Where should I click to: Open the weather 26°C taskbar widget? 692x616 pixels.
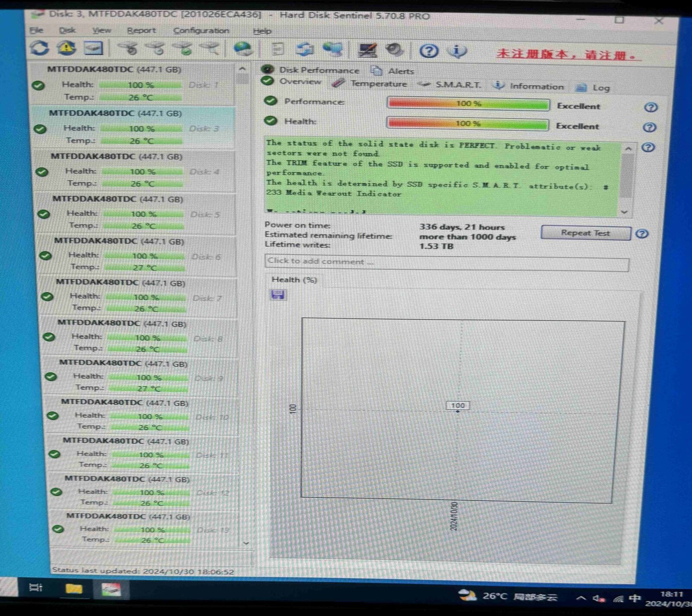[x=508, y=596]
